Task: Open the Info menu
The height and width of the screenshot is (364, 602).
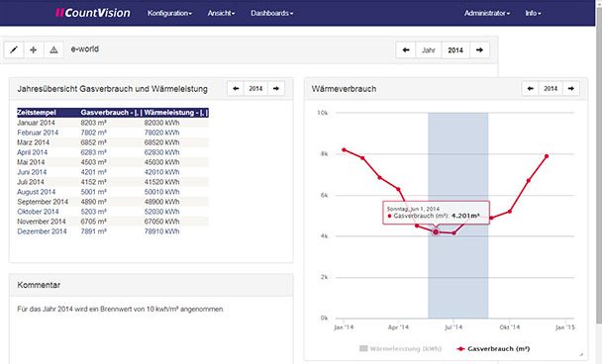Action: (x=533, y=13)
